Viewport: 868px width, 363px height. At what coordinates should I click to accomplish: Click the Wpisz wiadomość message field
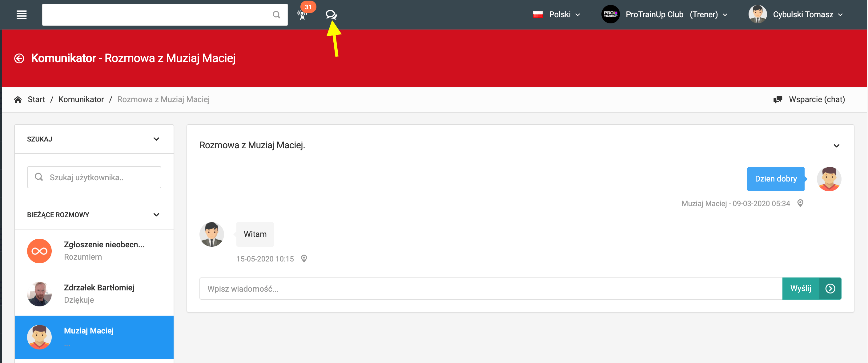490,289
